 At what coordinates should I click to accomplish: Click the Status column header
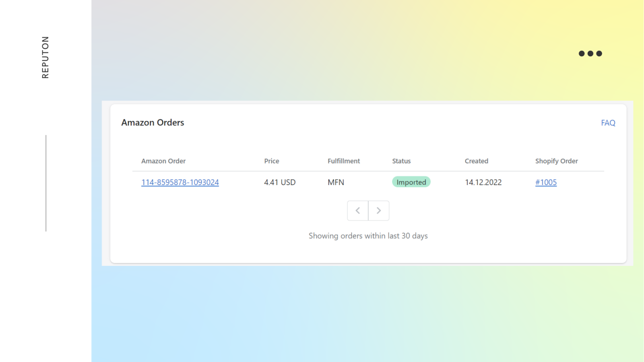pos(401,161)
